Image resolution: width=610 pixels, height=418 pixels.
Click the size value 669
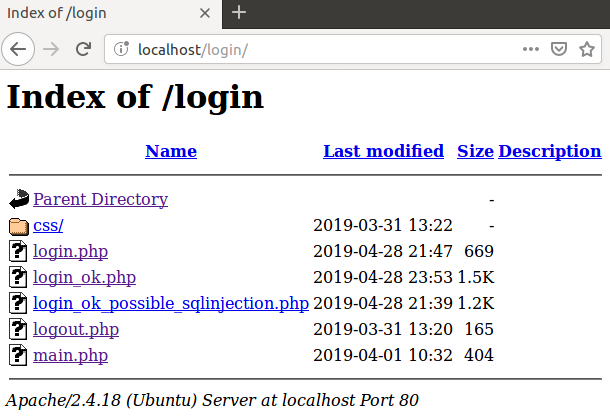pyautogui.click(x=479, y=251)
